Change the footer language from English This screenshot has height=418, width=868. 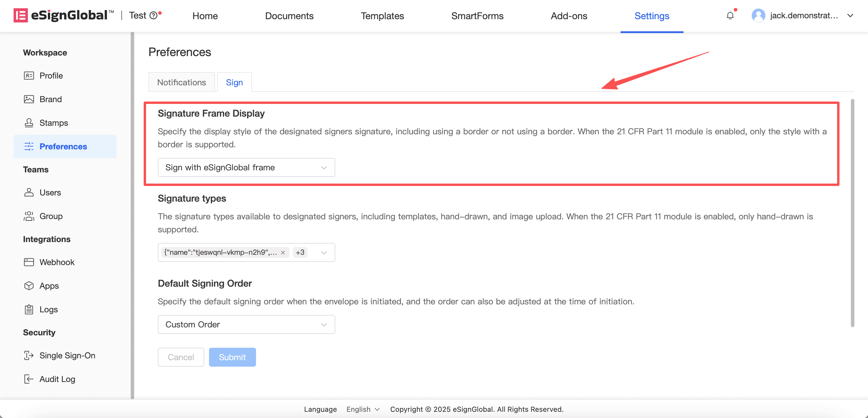click(363, 409)
